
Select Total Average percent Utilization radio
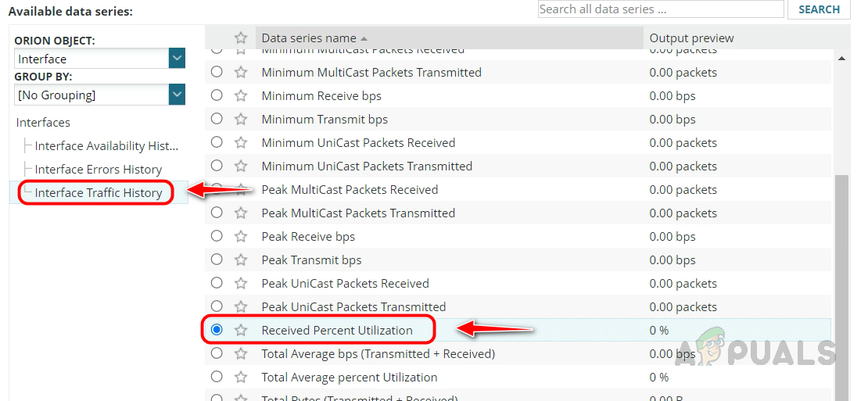(x=217, y=377)
